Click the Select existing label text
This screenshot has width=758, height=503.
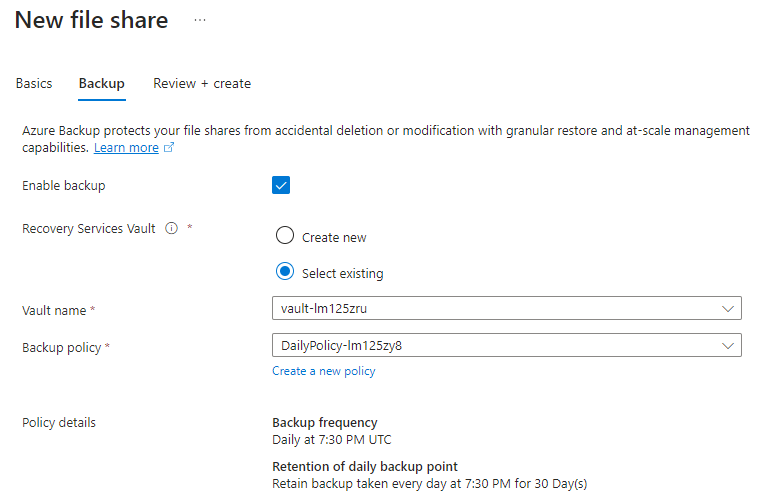pos(342,273)
